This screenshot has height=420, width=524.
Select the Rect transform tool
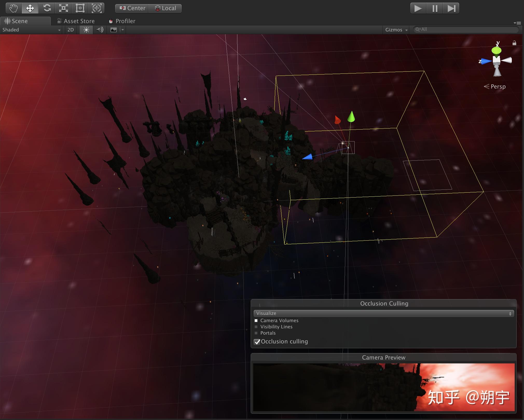[80, 8]
